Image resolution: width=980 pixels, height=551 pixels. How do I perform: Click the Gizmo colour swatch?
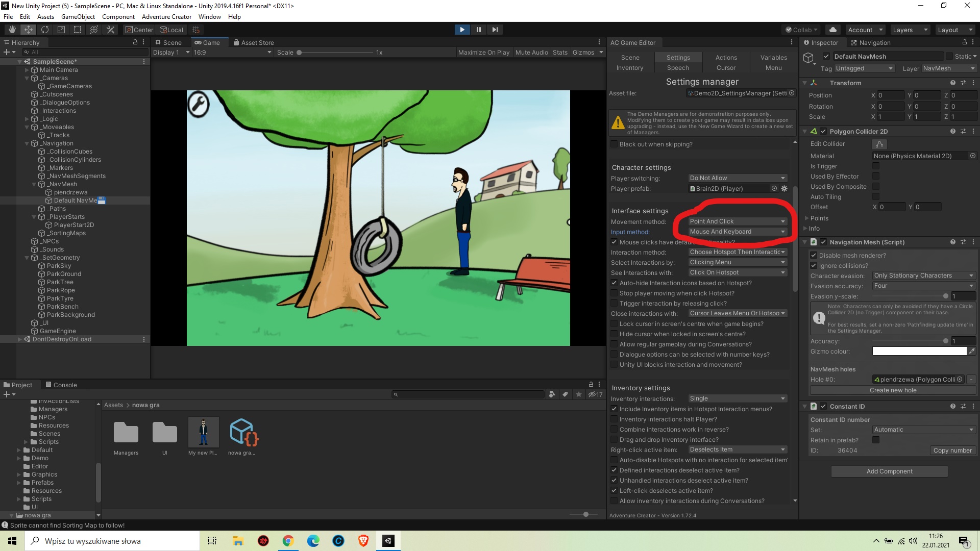(x=919, y=351)
